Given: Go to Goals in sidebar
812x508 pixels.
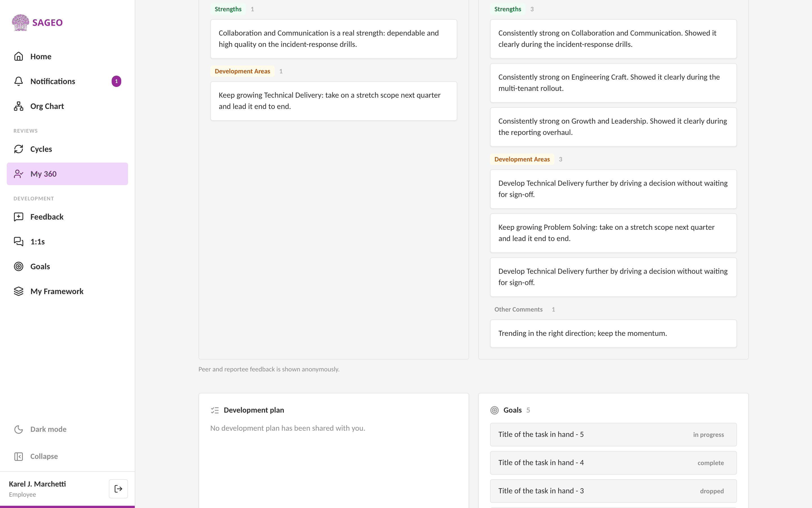Looking at the screenshot, I should (67, 266).
